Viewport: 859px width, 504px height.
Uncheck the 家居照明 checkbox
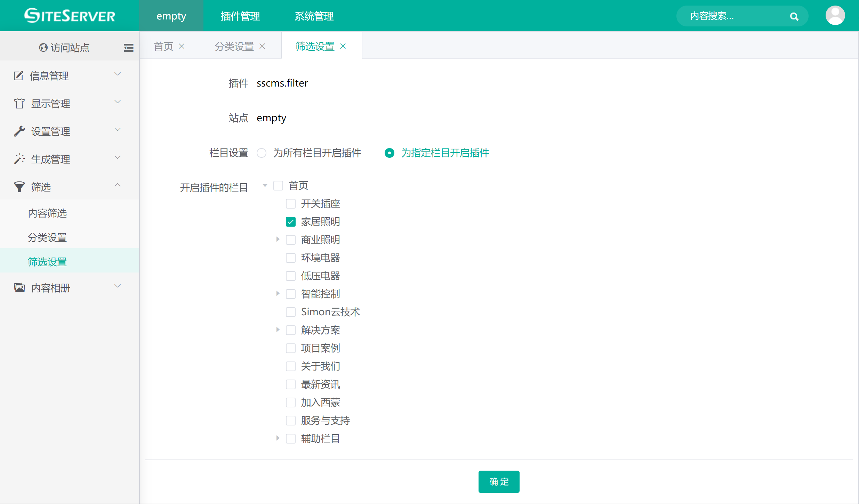pyautogui.click(x=291, y=222)
